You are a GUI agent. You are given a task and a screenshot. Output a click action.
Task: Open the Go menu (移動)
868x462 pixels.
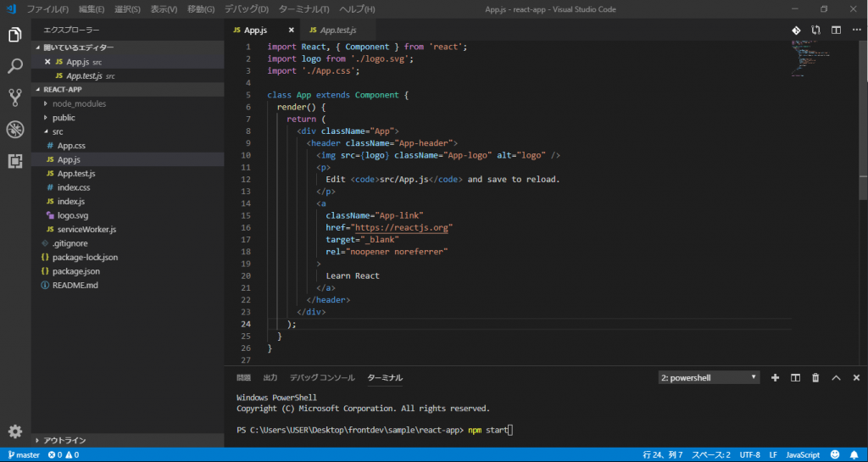201,9
